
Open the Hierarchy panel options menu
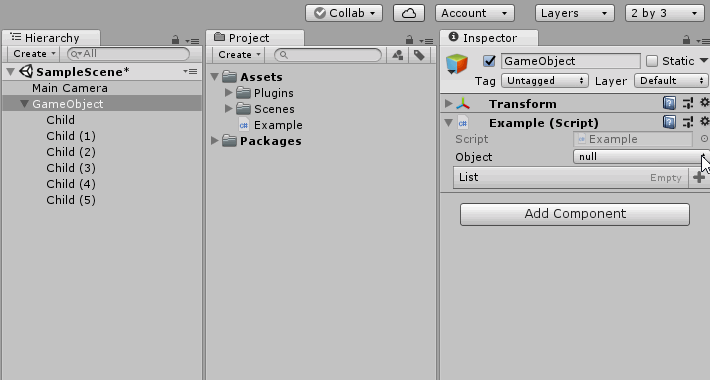tap(193, 41)
